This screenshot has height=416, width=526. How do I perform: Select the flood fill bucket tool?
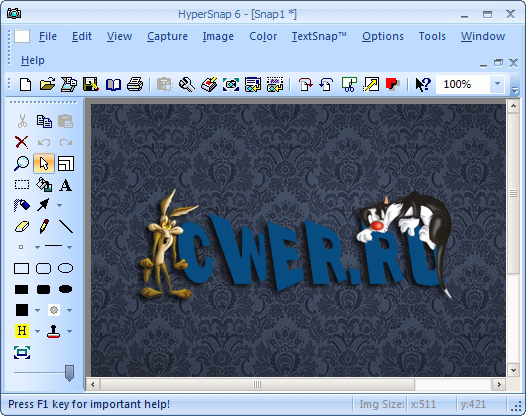[44, 185]
